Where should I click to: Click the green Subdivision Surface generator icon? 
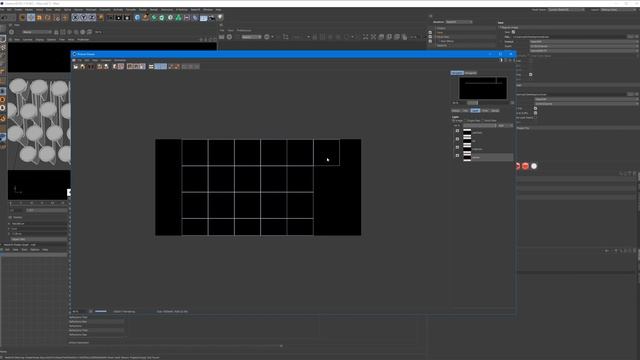154,18
